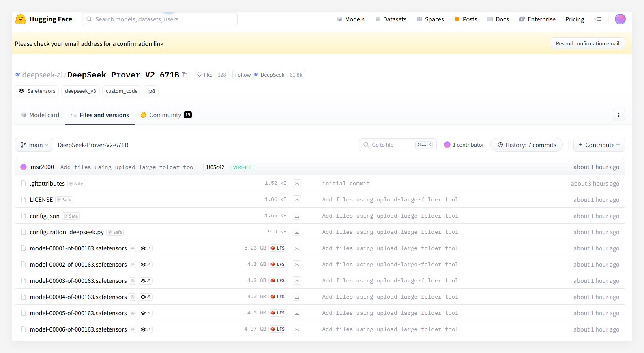Image resolution: width=644 pixels, height=353 pixels.
Task: Click Resend confirmation email button
Action: tap(587, 43)
